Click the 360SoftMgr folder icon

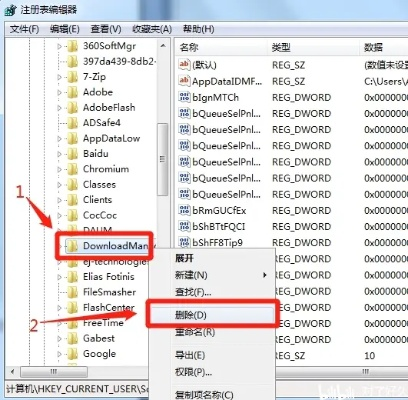point(72,46)
